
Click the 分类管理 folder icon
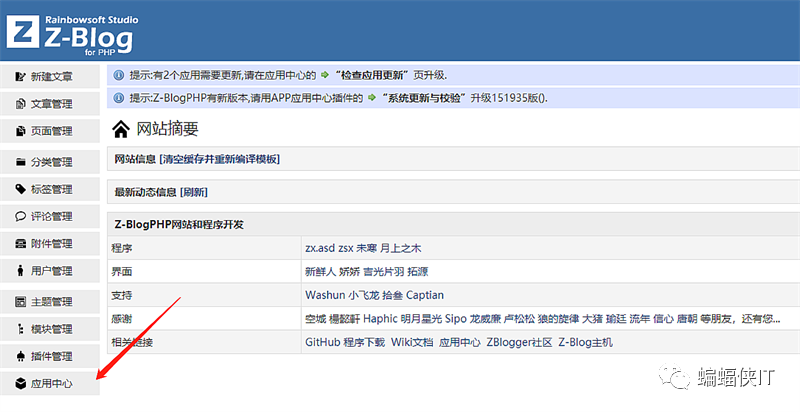(20, 162)
